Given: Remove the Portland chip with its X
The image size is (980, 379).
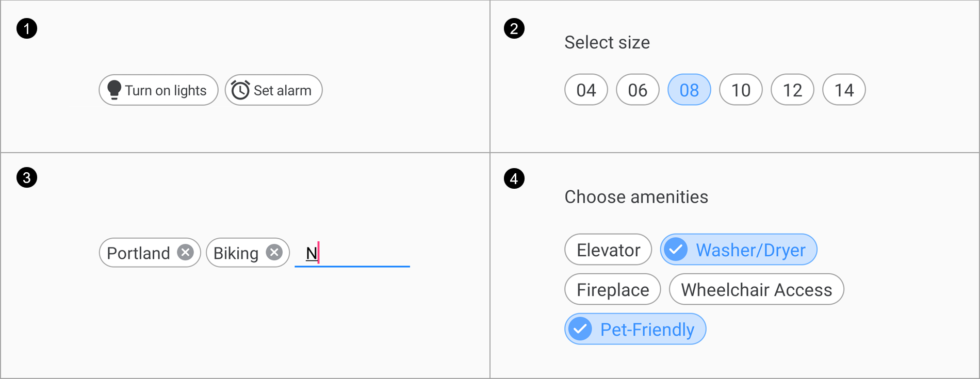Looking at the screenshot, I should [185, 252].
